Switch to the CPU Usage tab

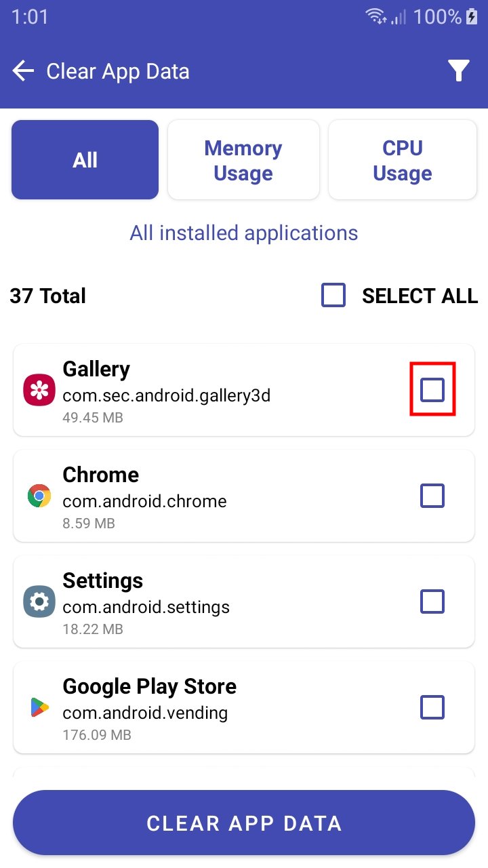pyautogui.click(x=403, y=160)
